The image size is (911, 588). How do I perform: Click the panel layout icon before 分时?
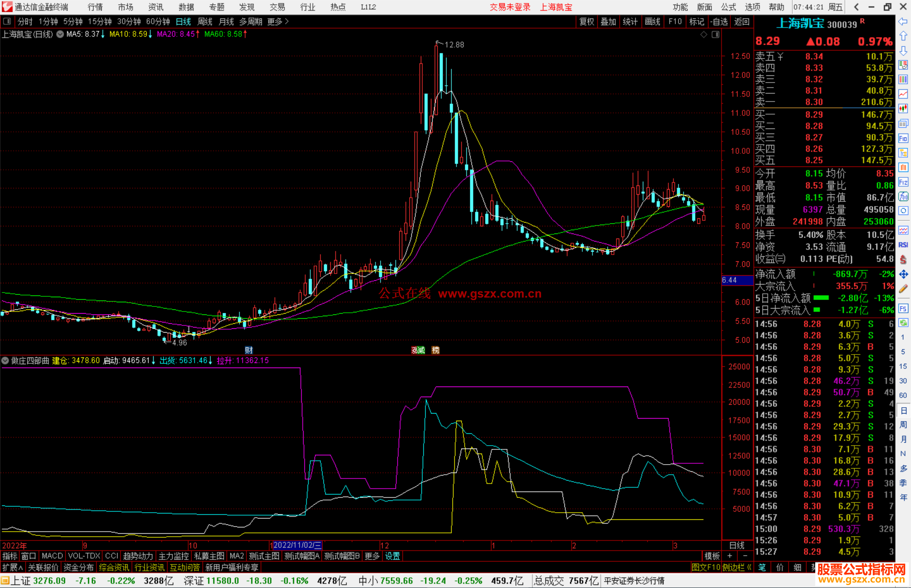(7, 21)
